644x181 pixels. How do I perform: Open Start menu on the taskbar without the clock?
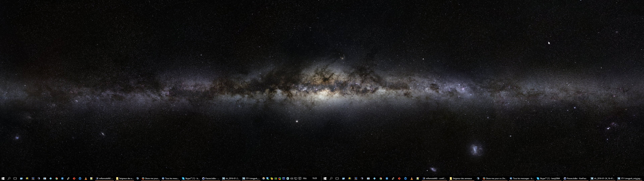325,178
